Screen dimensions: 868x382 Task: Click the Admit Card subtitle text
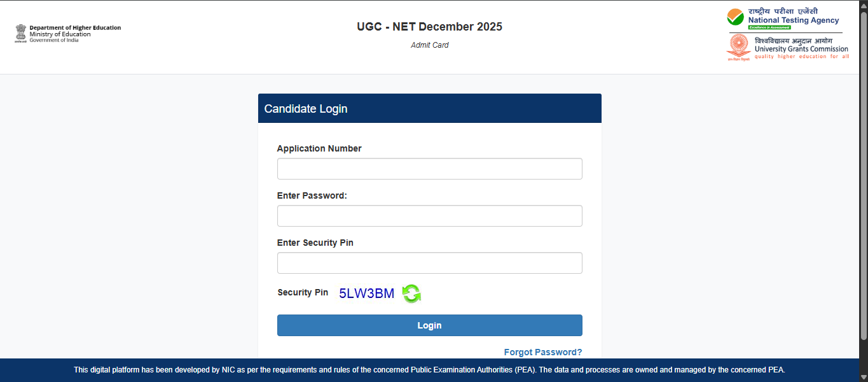(x=429, y=45)
